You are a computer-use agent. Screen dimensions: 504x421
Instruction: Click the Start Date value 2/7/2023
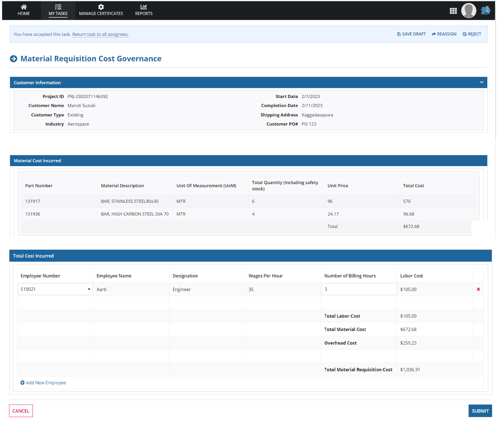(x=311, y=96)
